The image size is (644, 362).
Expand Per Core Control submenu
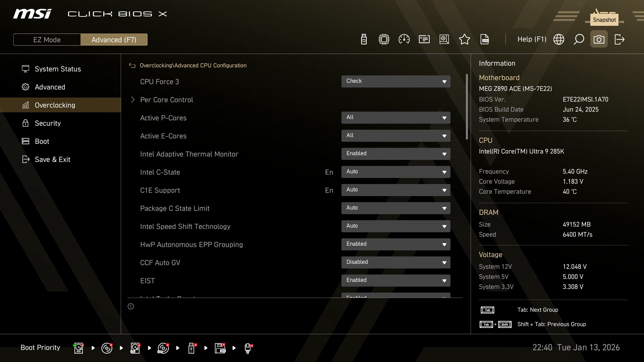pyautogui.click(x=166, y=100)
